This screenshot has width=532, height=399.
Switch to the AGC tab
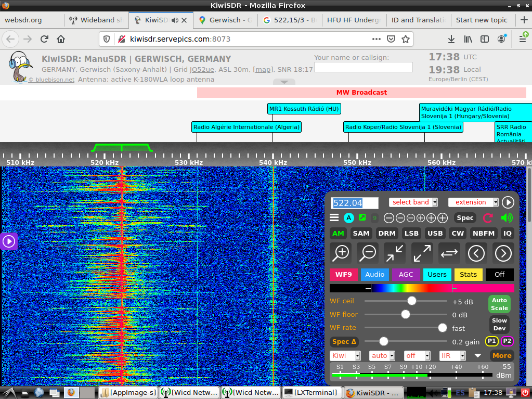click(406, 275)
